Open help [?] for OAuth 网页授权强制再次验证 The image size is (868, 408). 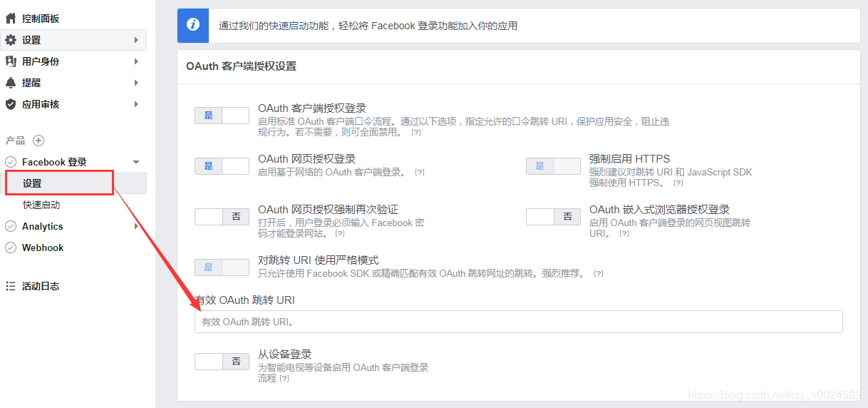tap(340, 233)
